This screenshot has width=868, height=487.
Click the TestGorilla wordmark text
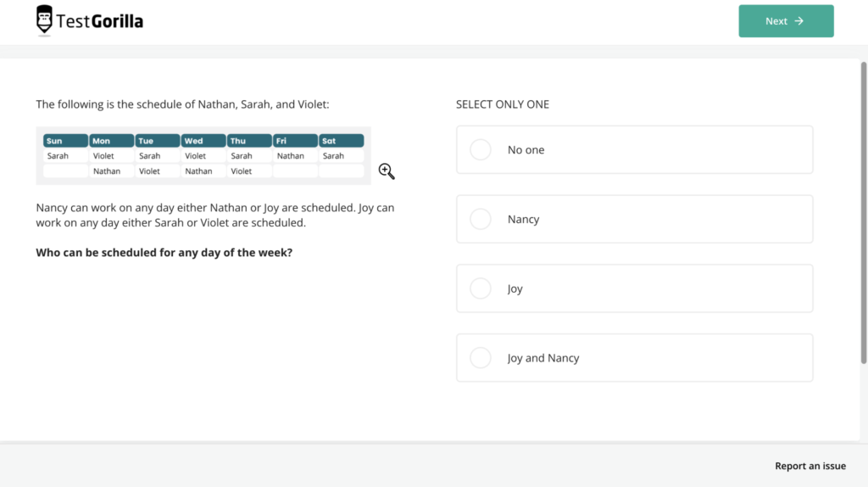pyautogui.click(x=100, y=21)
